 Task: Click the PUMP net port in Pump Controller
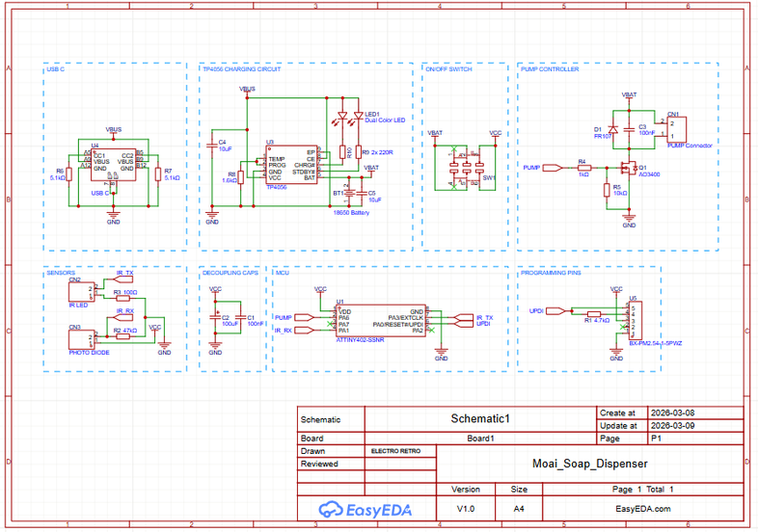(552, 168)
